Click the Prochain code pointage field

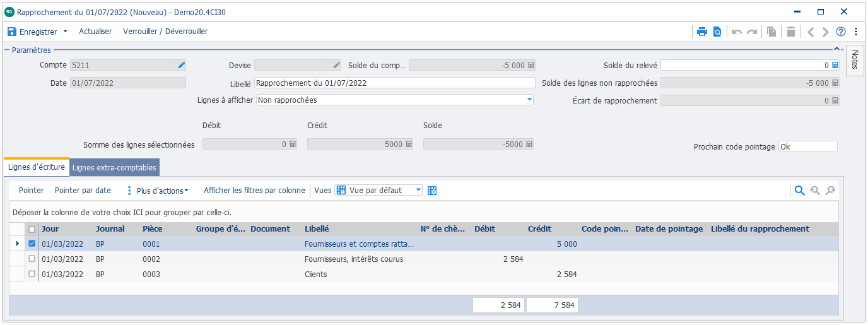pyautogui.click(x=808, y=146)
